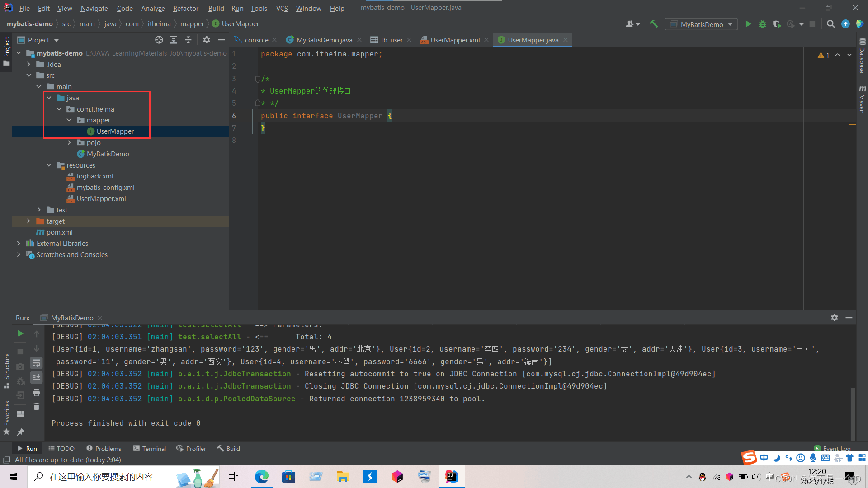Toggle tool window bars status icon
Screen dimensions: 868x488
[x=7, y=460]
